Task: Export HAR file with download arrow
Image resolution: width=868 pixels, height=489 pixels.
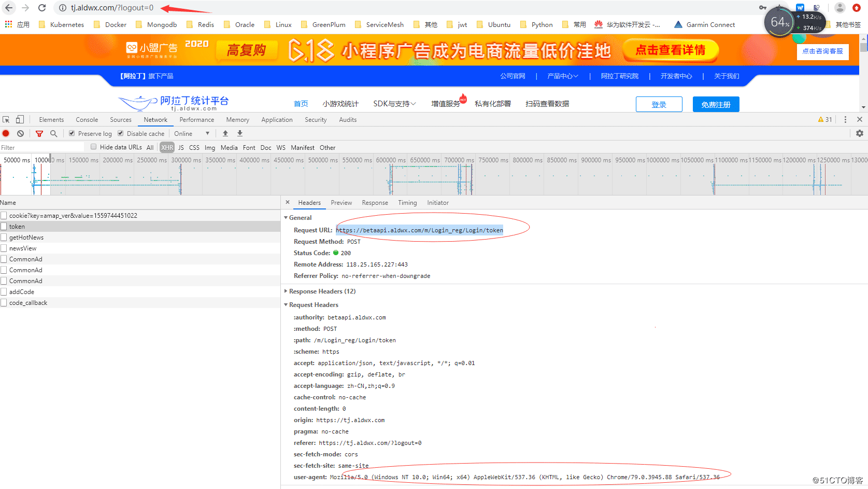Action: point(239,133)
